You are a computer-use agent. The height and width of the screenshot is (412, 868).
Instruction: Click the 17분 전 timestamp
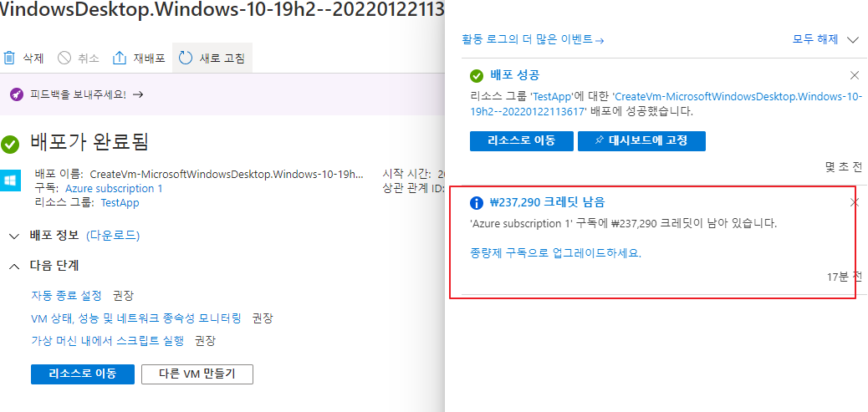pyautogui.click(x=845, y=277)
